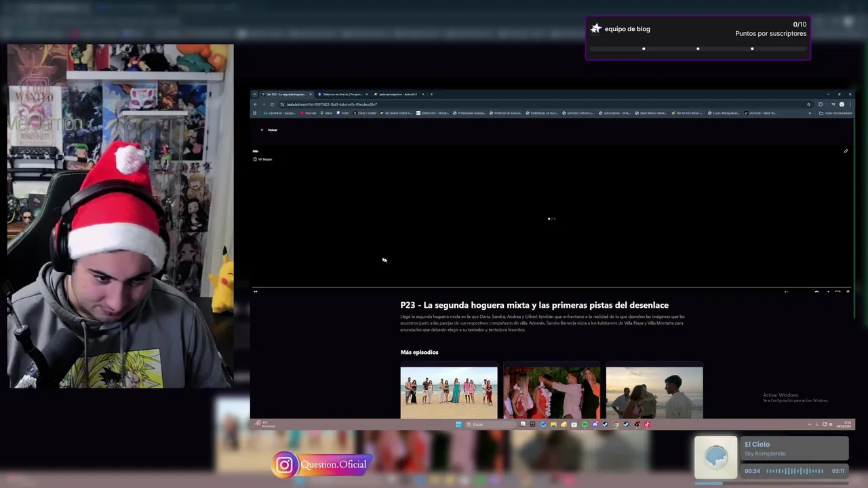Toggle fullscreen on the video player
The height and width of the screenshot is (488, 868).
[848, 292]
